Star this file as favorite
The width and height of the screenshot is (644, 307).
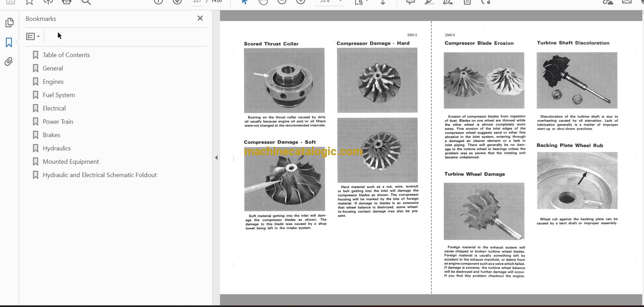[29, 2]
